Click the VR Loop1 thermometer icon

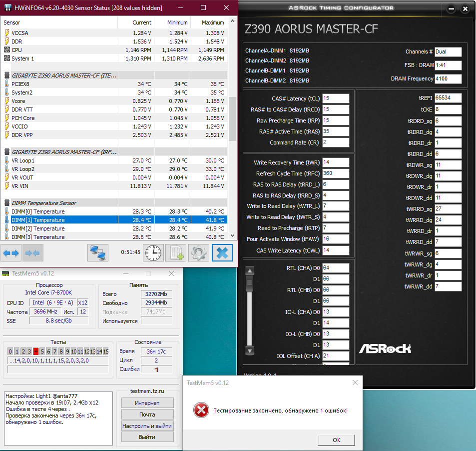point(6,160)
